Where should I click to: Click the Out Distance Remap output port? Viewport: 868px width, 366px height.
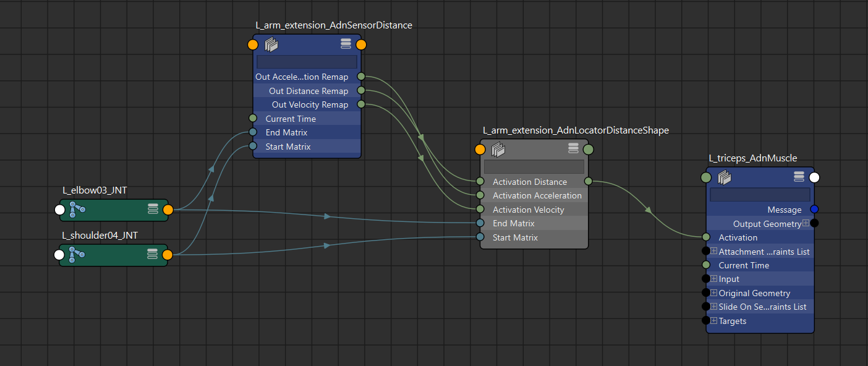point(361,91)
